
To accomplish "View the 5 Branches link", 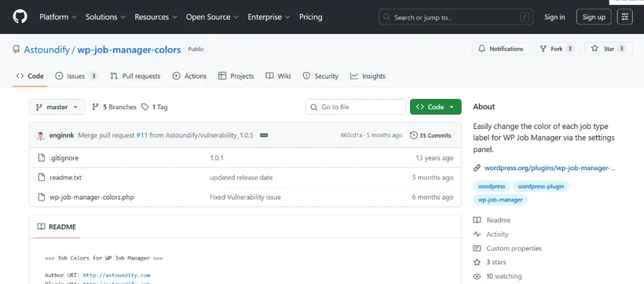I will point(114,107).
